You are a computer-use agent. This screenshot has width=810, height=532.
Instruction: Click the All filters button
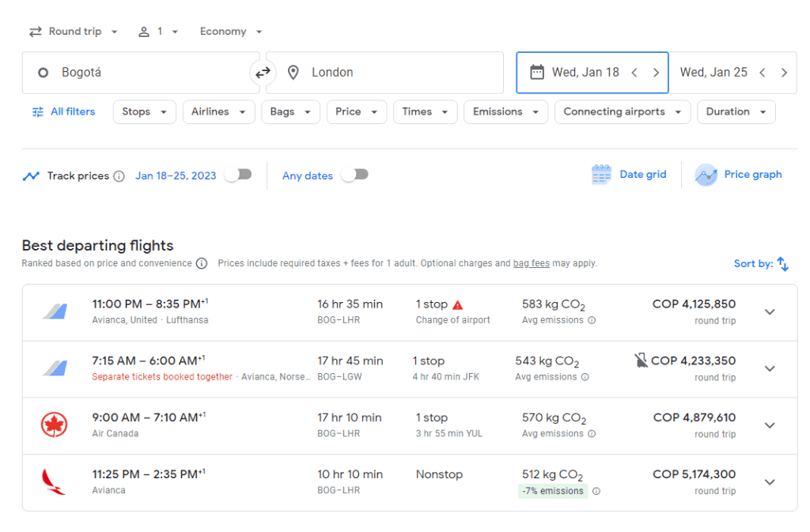63,111
